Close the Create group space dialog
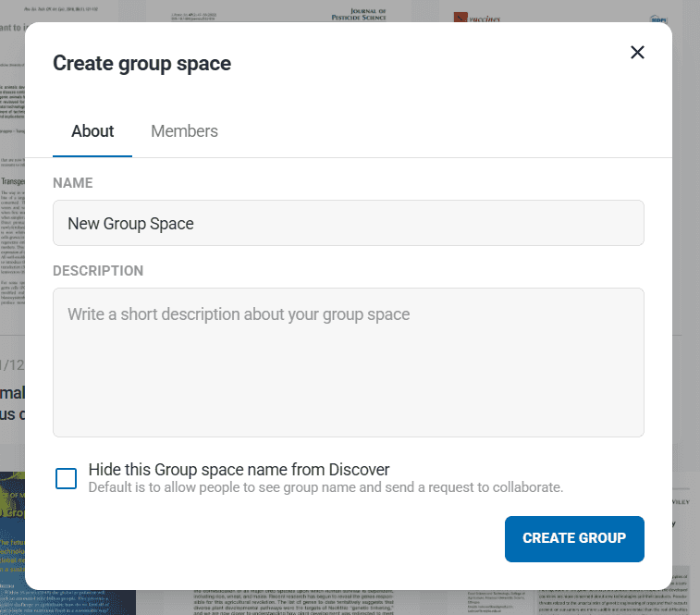Viewport: 700px width, 615px height. (x=637, y=52)
